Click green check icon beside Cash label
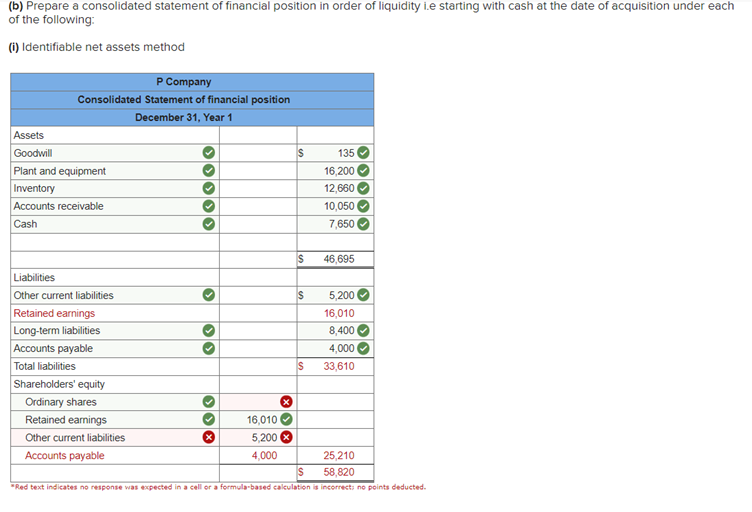The image size is (752, 512). click(x=209, y=224)
